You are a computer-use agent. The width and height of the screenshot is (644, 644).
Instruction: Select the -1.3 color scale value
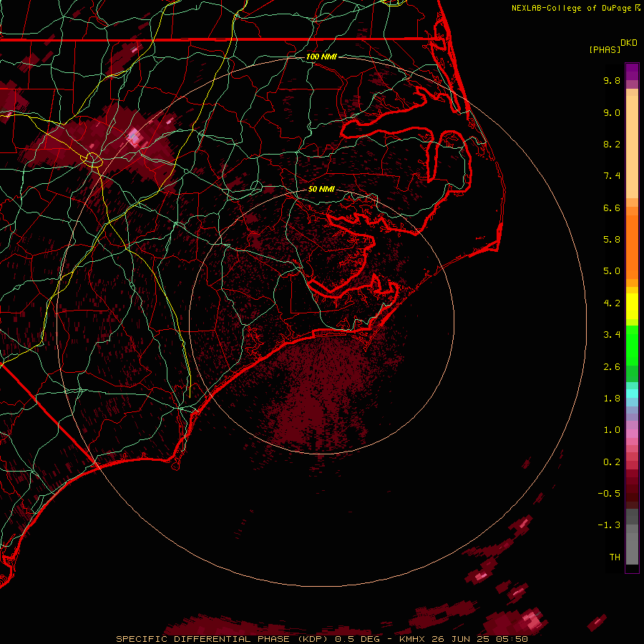coord(609,525)
